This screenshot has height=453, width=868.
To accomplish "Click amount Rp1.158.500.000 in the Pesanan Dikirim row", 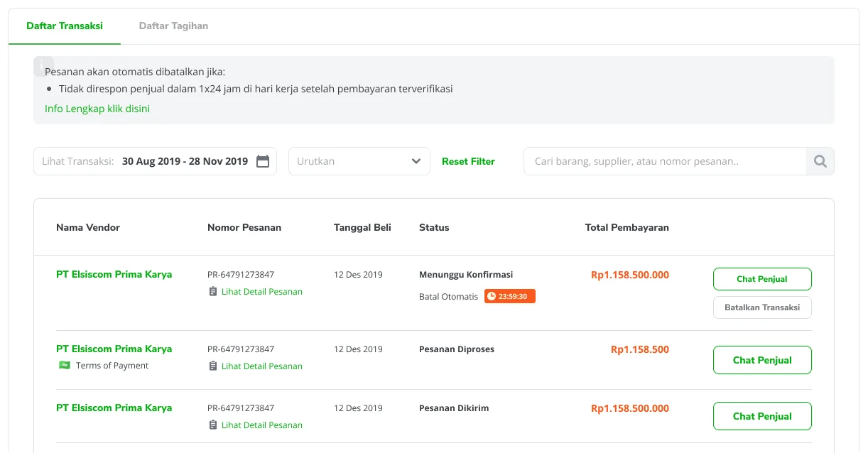I will pyautogui.click(x=630, y=408).
